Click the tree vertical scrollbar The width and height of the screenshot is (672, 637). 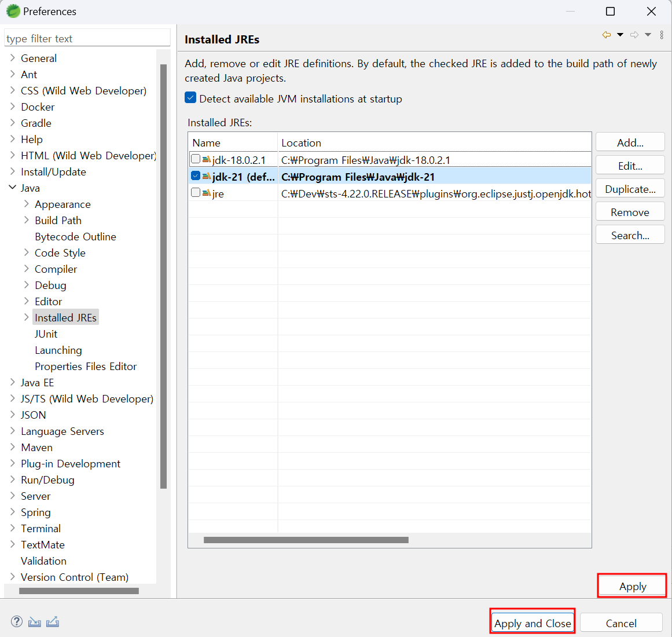(x=163, y=276)
